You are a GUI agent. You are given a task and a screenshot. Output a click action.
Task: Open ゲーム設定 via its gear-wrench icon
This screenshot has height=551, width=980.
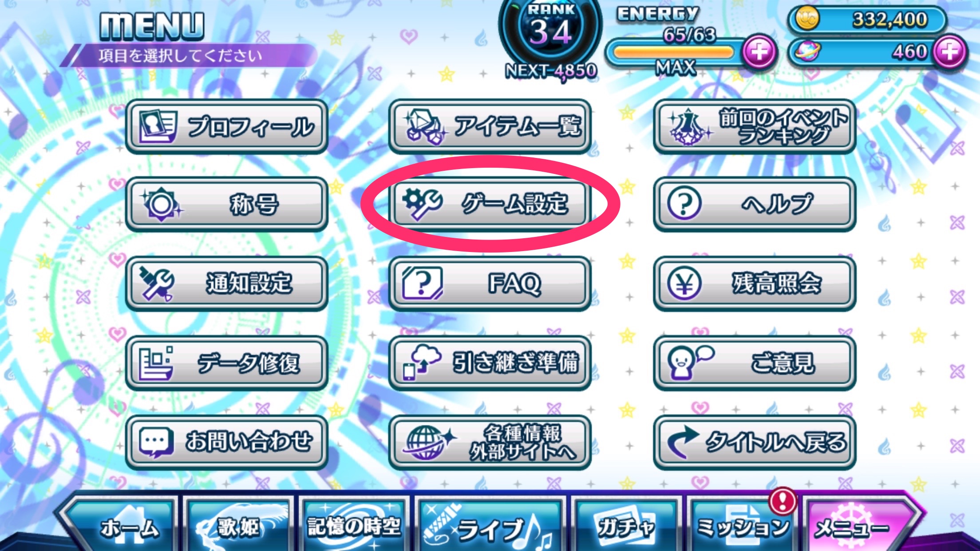click(x=422, y=204)
